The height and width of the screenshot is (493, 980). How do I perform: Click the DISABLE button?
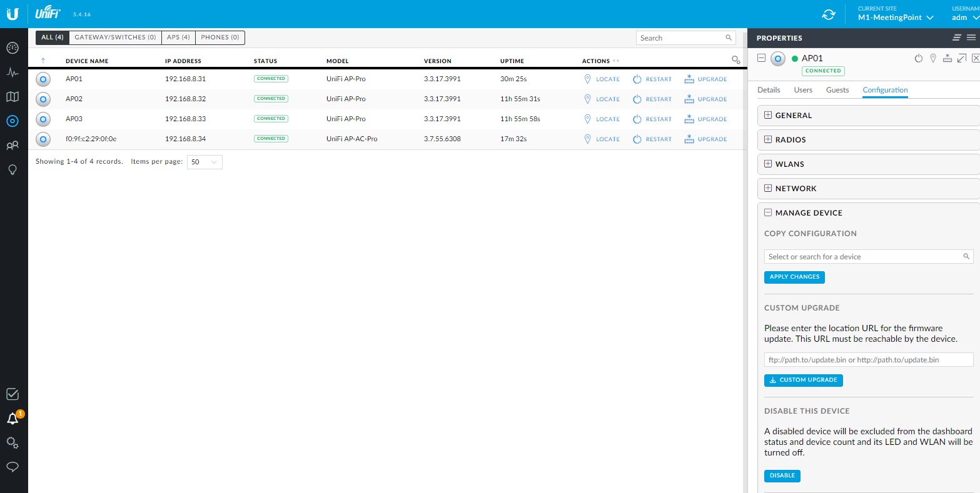(782, 476)
